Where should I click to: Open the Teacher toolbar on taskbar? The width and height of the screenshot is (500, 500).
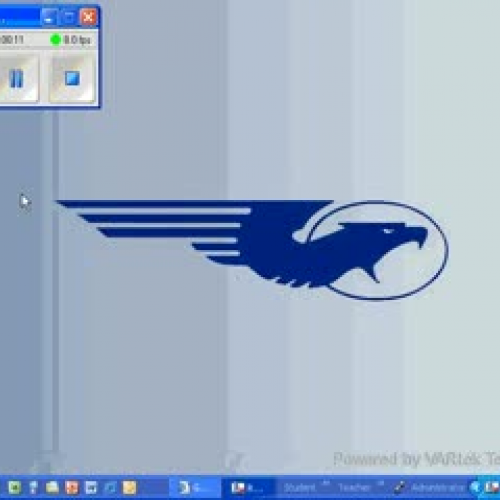coord(354,488)
